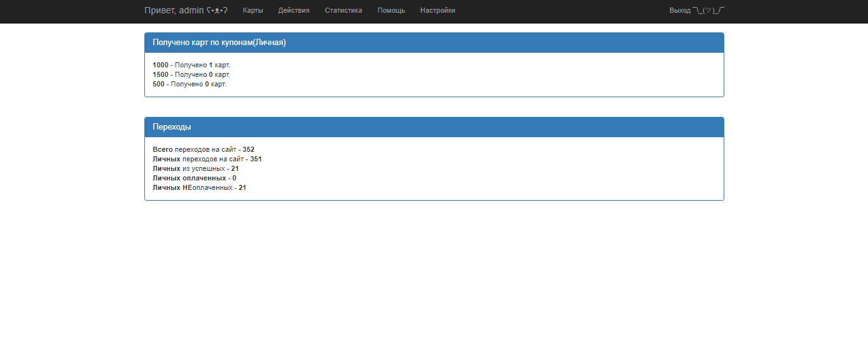This screenshot has height=364, width=868.
Task: Open Настройки in the navbar
Action: [437, 10]
